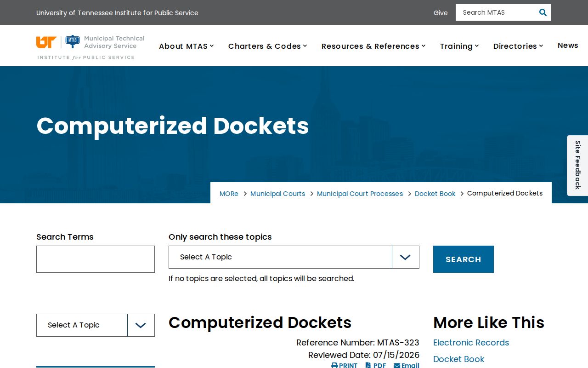
Task: Open Municipal Court Processes breadcrumb
Action: coord(360,194)
